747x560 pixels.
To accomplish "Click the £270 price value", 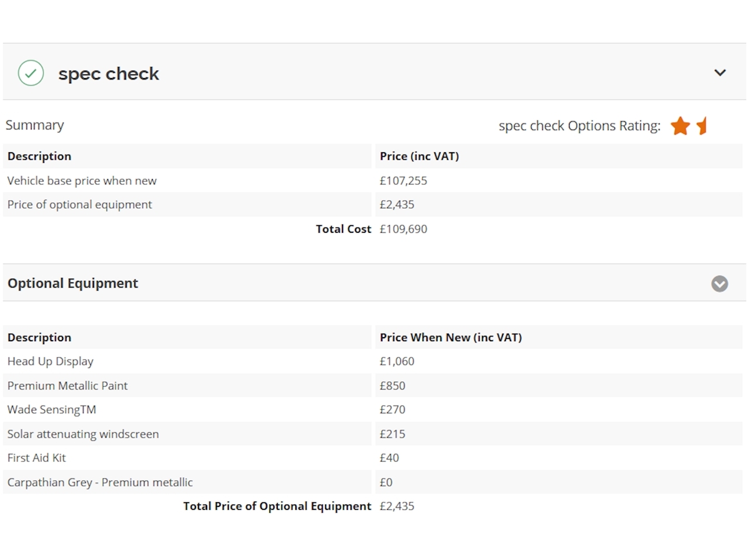I will (392, 409).
